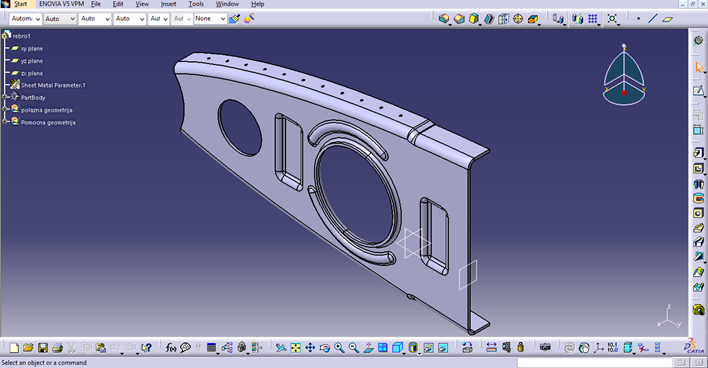Open the Tools menu
This screenshot has height=368, width=708.
(x=196, y=4)
